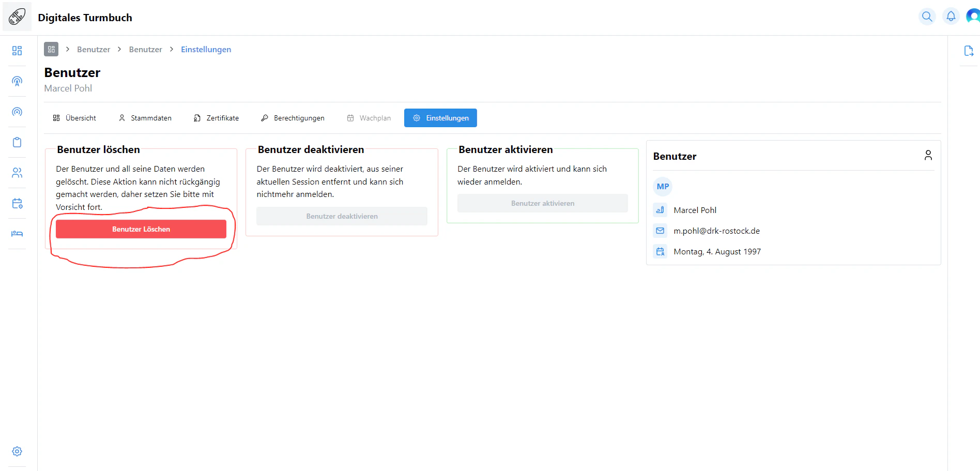Open first Benutzer breadcrumb link

coord(94,49)
